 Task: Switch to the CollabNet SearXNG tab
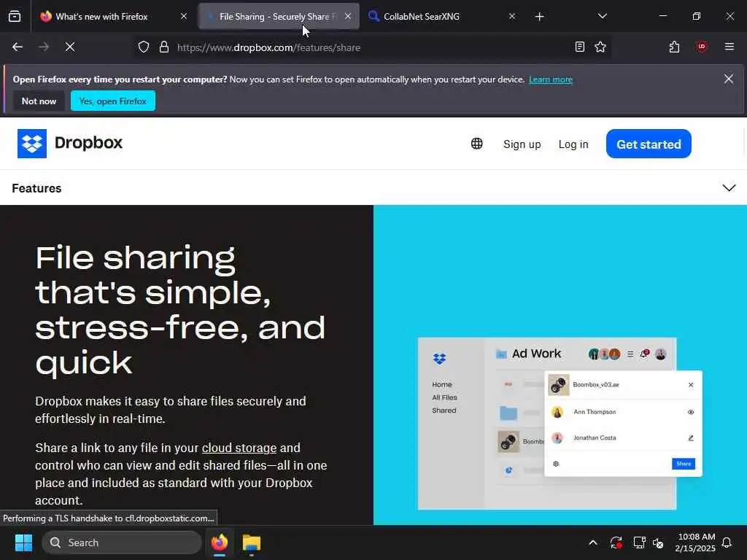coord(441,16)
